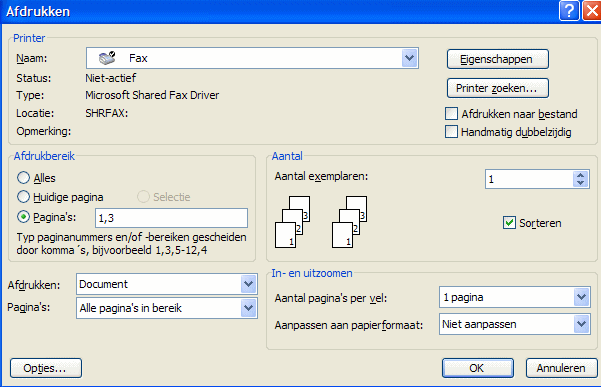Open the printer Naam dropdown
Screen dimensions: 601x387
tap(409, 58)
